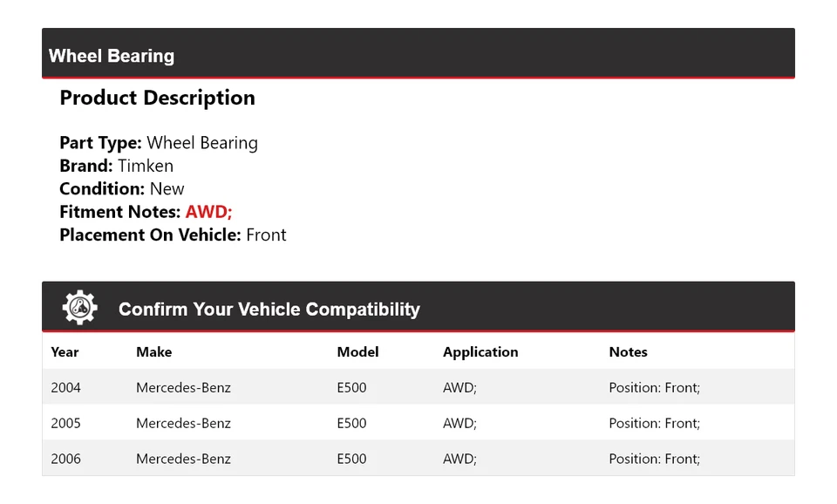Select the red AWD fitment note
837x504 pixels.
(208, 212)
